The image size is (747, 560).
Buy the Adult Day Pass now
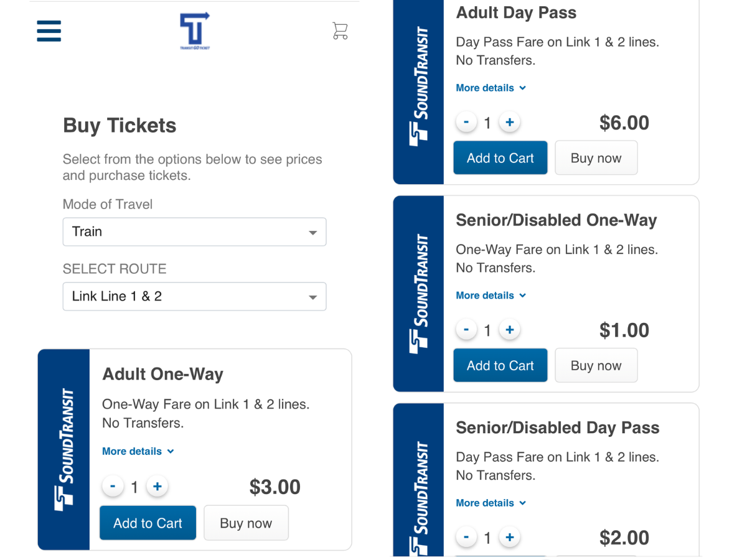point(596,158)
